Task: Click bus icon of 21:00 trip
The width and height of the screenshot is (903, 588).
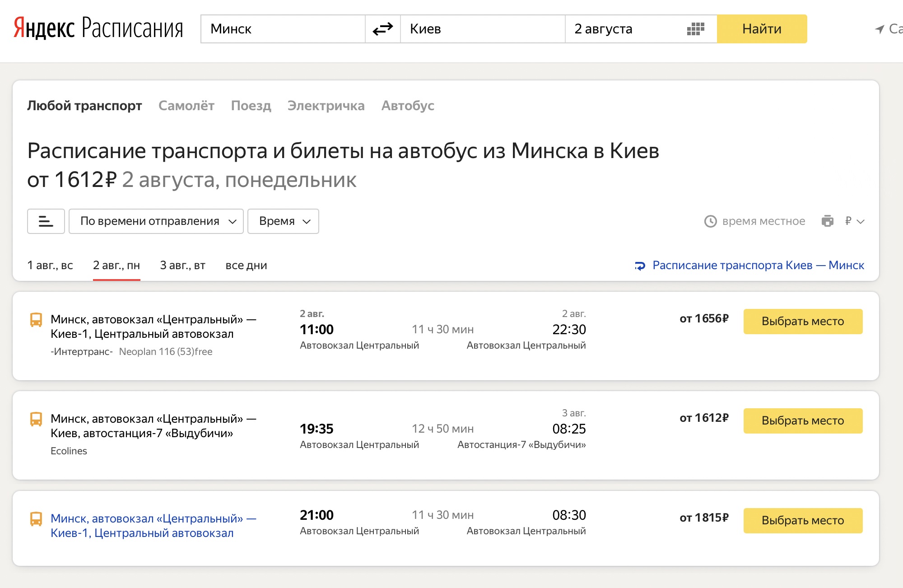Action: click(36, 519)
